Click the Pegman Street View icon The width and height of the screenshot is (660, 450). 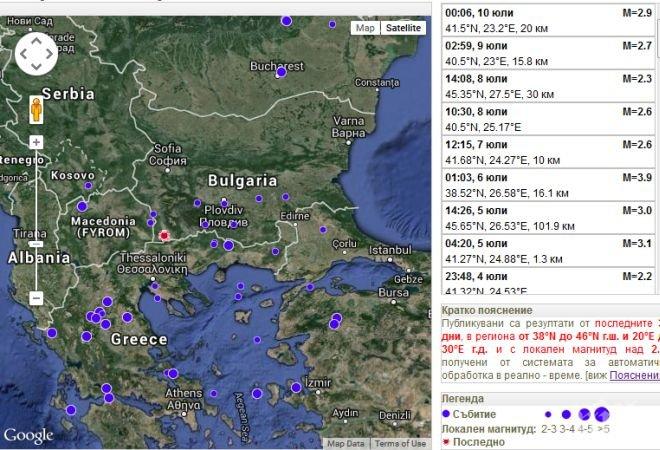(x=36, y=108)
